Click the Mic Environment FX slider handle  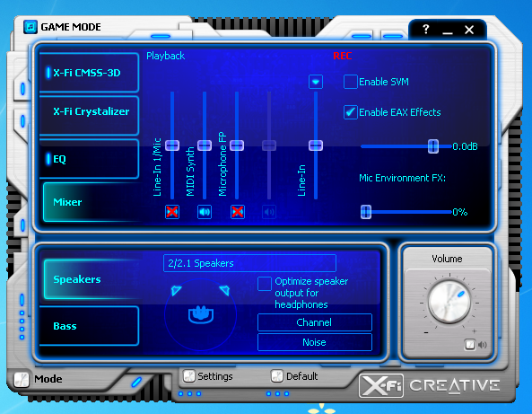pos(366,212)
